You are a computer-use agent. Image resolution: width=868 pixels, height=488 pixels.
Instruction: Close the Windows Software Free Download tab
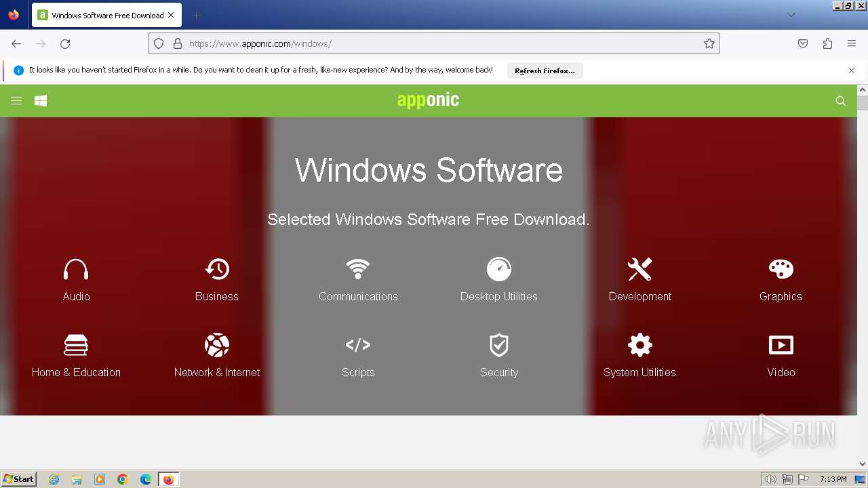point(171,15)
